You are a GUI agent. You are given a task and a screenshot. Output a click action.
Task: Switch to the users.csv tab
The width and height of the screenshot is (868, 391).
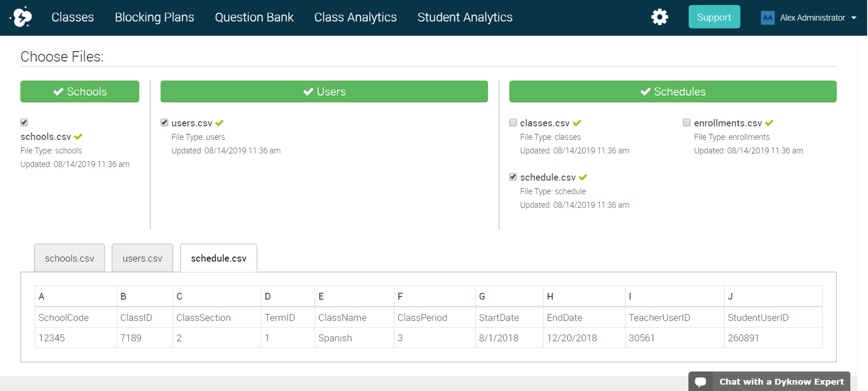click(142, 258)
